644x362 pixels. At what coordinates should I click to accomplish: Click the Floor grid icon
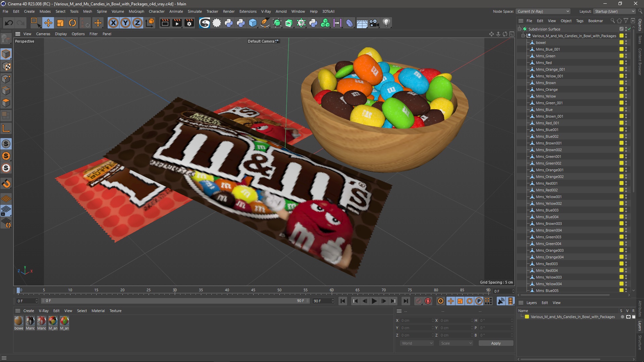coord(362,23)
